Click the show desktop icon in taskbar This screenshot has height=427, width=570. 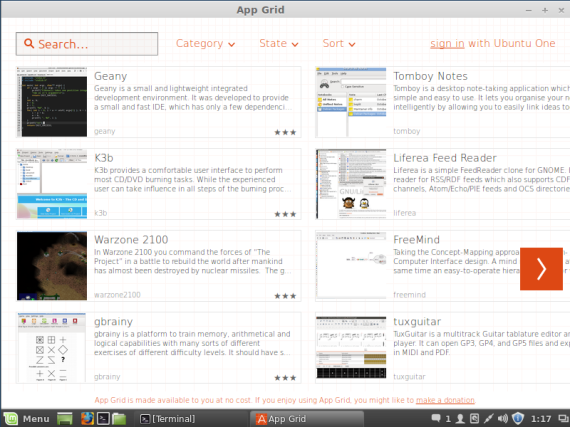pos(65,419)
